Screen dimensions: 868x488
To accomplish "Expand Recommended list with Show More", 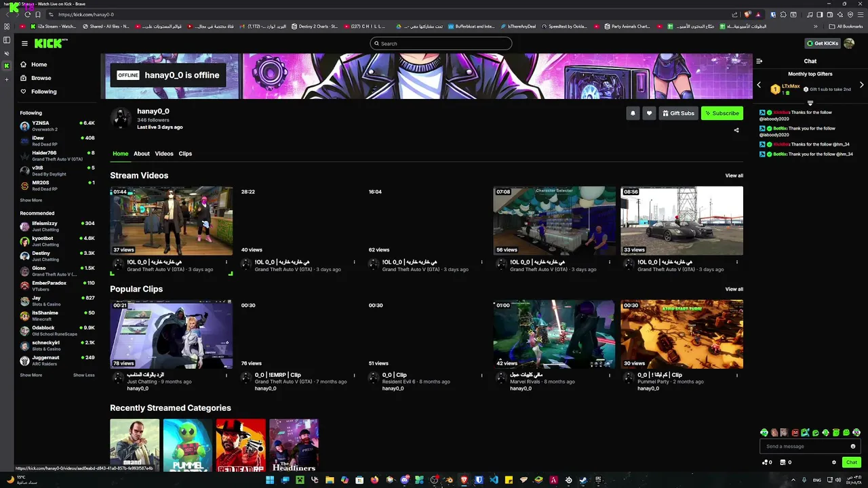I will (x=31, y=375).
